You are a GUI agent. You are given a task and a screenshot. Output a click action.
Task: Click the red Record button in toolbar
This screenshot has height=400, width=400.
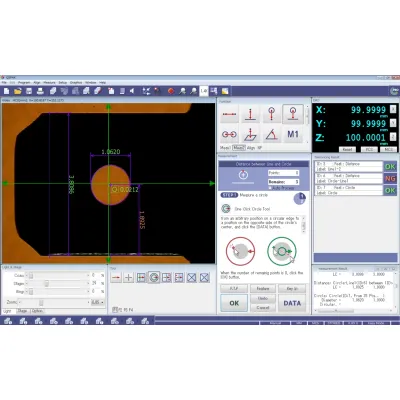[x=171, y=91]
